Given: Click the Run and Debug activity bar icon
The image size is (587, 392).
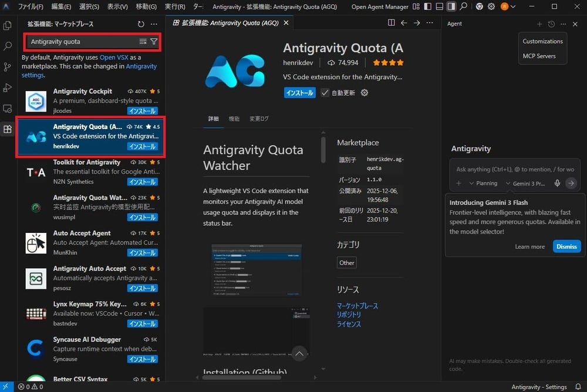Looking at the screenshot, I should pyautogui.click(x=8, y=87).
